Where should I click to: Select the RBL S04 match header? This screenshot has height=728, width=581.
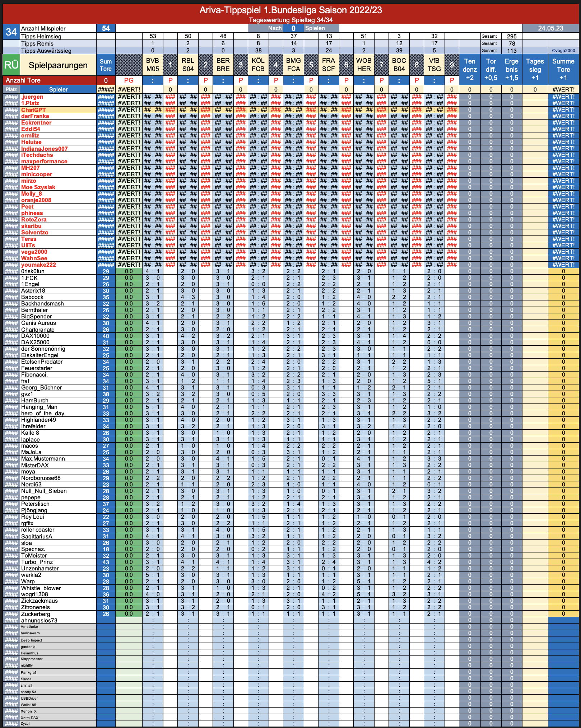[188, 65]
